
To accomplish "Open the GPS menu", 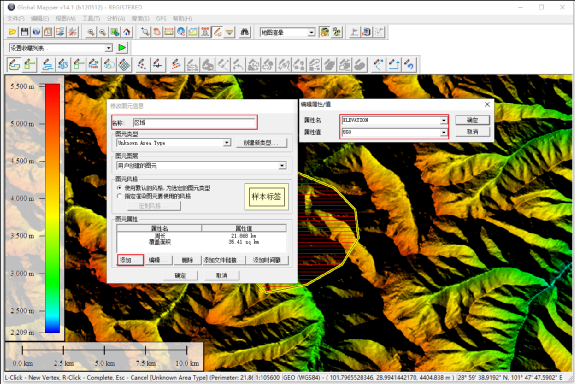I will click(161, 18).
